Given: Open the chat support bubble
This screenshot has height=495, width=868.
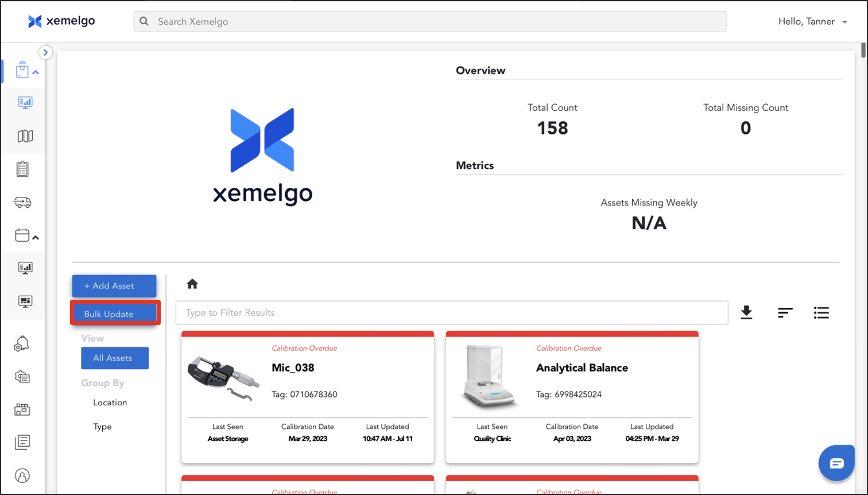Looking at the screenshot, I should point(836,463).
